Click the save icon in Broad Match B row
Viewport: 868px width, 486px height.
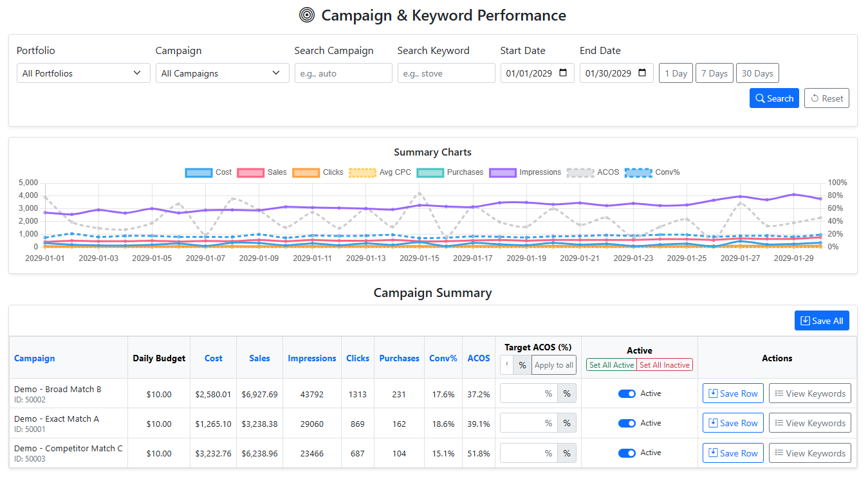point(713,393)
